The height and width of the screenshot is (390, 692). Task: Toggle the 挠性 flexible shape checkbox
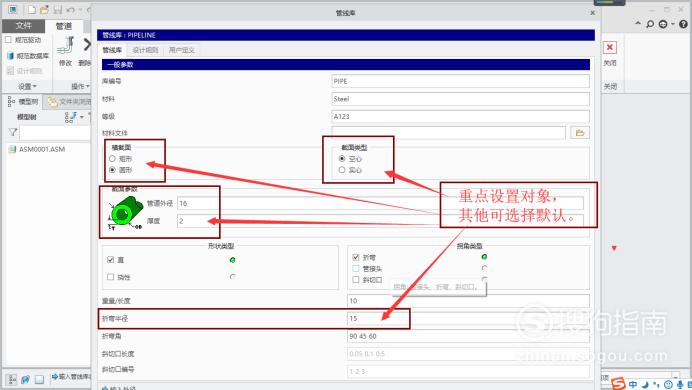110,277
